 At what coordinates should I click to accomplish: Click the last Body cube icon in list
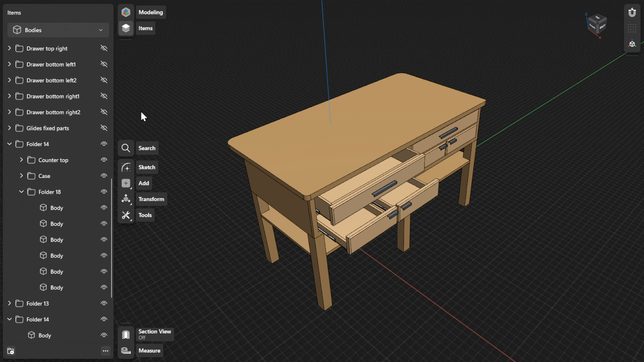(x=32, y=335)
